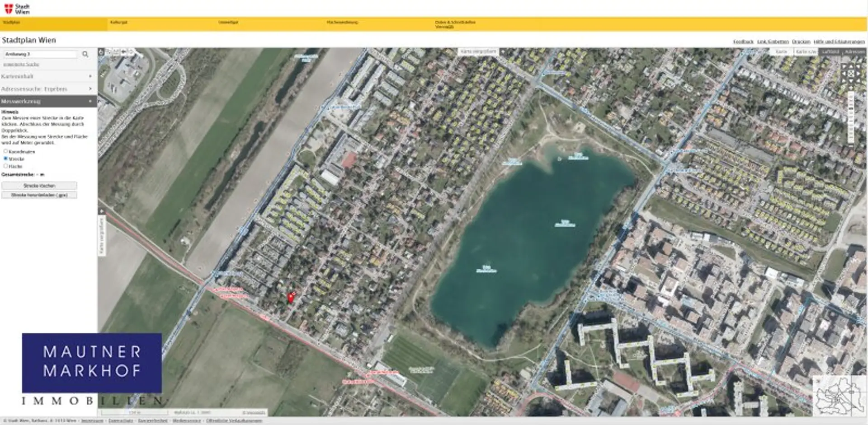Select the Fläche radio option
Viewport: 868px width, 425px height.
click(5, 166)
